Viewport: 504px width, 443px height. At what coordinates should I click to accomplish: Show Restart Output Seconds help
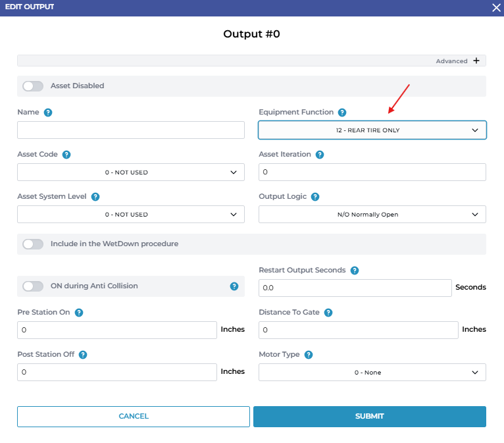pyautogui.click(x=355, y=271)
